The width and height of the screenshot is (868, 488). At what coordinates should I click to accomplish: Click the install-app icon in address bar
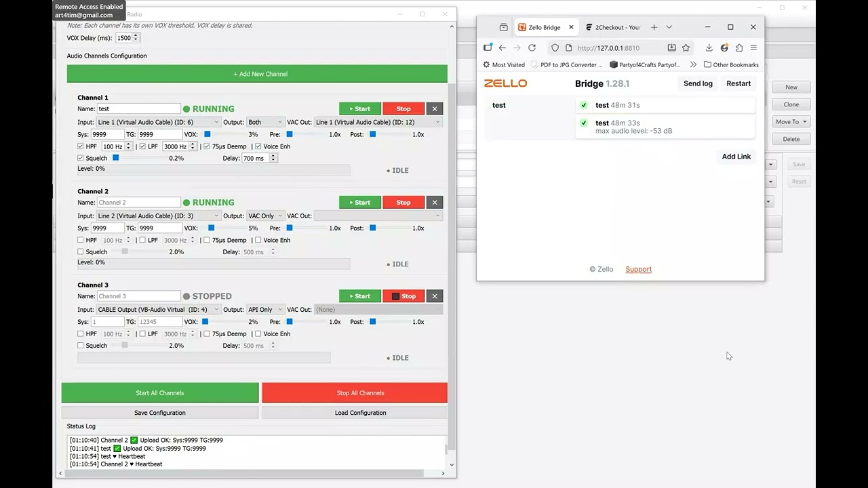pyautogui.click(x=671, y=48)
